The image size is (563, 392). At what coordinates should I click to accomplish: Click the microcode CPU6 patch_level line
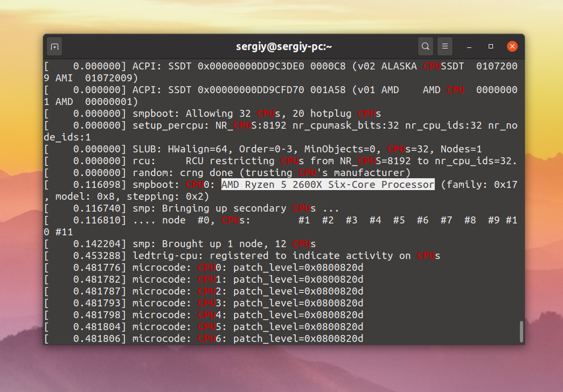204,339
